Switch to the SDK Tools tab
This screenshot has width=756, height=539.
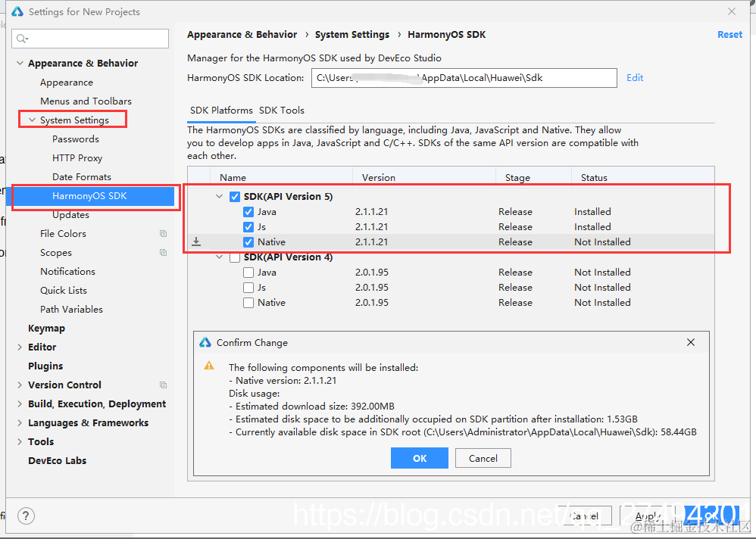click(282, 111)
